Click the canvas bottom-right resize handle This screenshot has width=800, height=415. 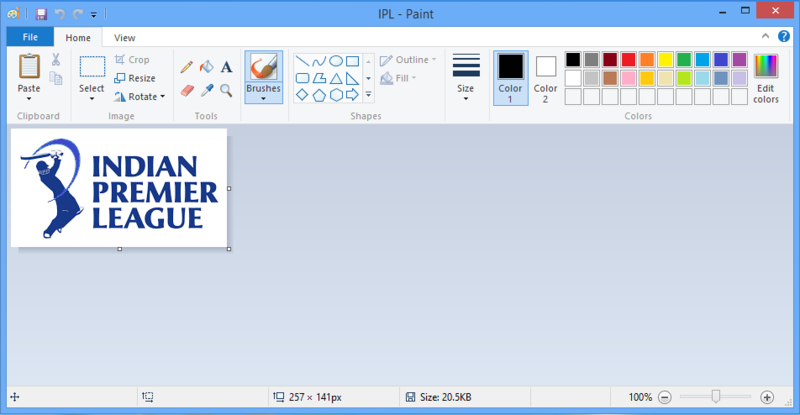tap(229, 249)
